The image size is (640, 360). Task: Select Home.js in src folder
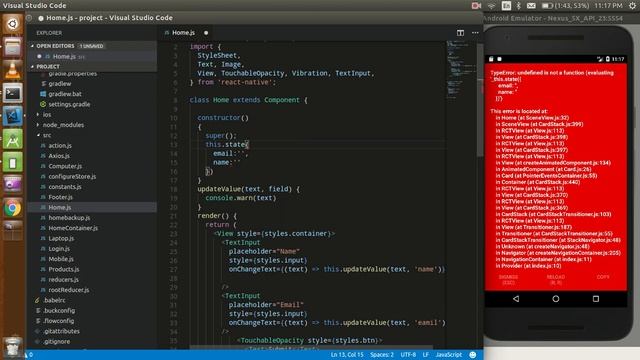tap(60, 207)
